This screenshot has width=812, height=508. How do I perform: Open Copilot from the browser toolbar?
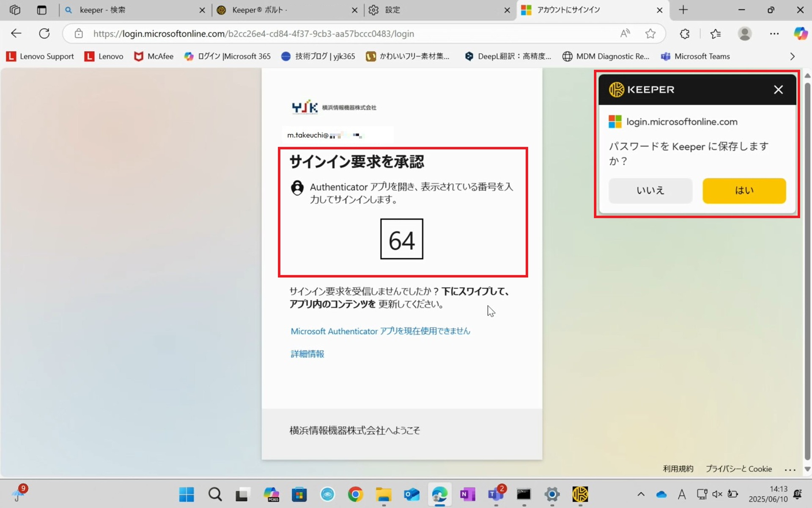tap(800, 33)
